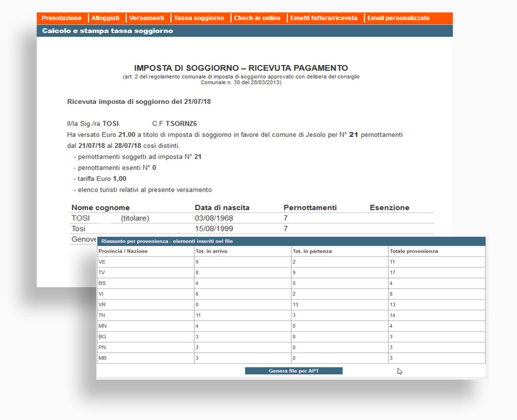Select the TV province row label
Viewport: 517px width, 420px height.
[101, 273]
